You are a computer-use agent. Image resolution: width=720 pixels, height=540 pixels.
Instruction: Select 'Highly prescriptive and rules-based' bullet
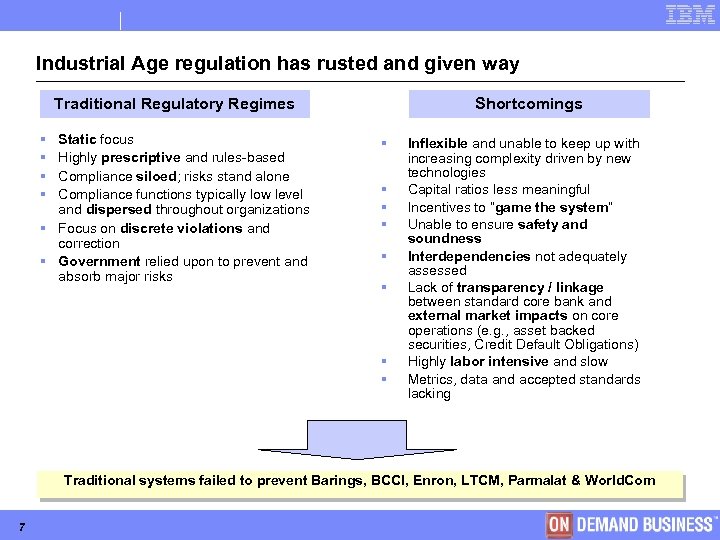[171, 158]
